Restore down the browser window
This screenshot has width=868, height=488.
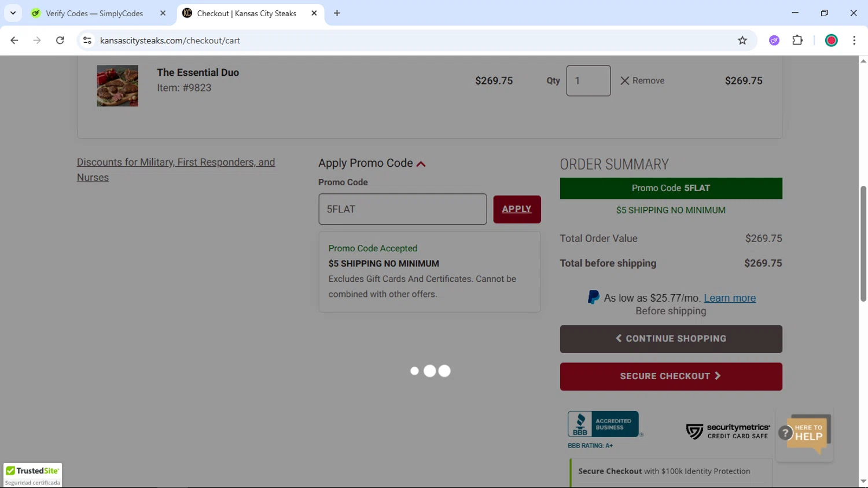click(824, 13)
